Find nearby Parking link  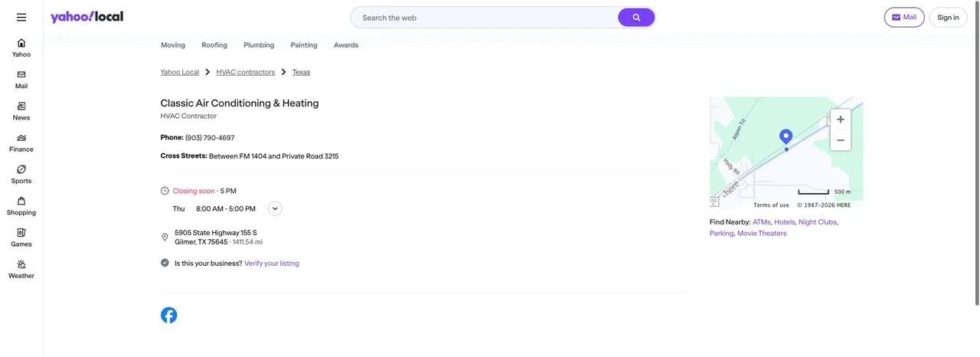click(x=721, y=234)
